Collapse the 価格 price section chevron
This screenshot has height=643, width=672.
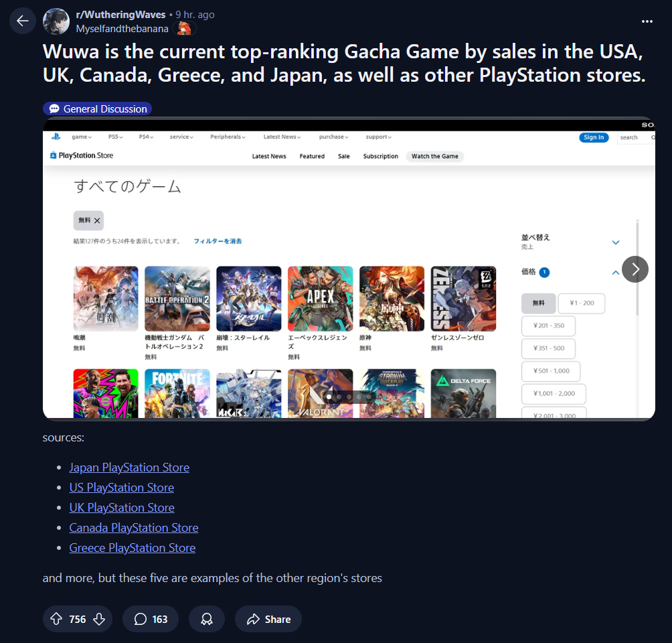(x=615, y=273)
